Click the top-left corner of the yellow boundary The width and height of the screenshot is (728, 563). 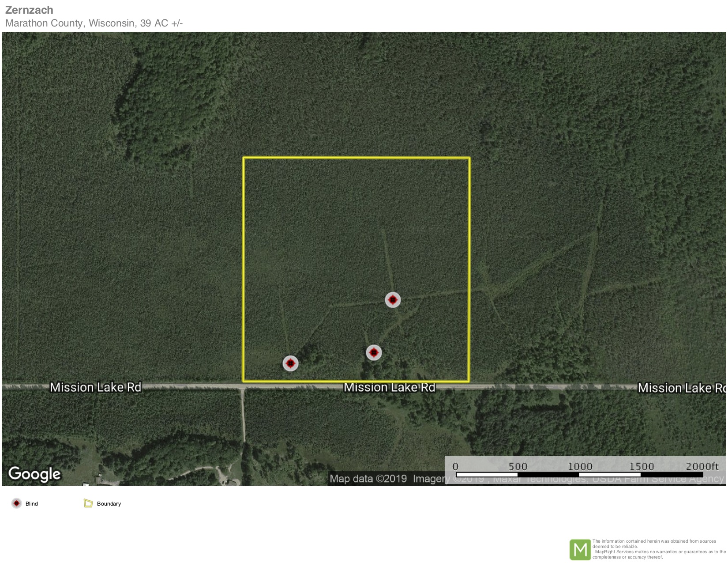(x=244, y=158)
